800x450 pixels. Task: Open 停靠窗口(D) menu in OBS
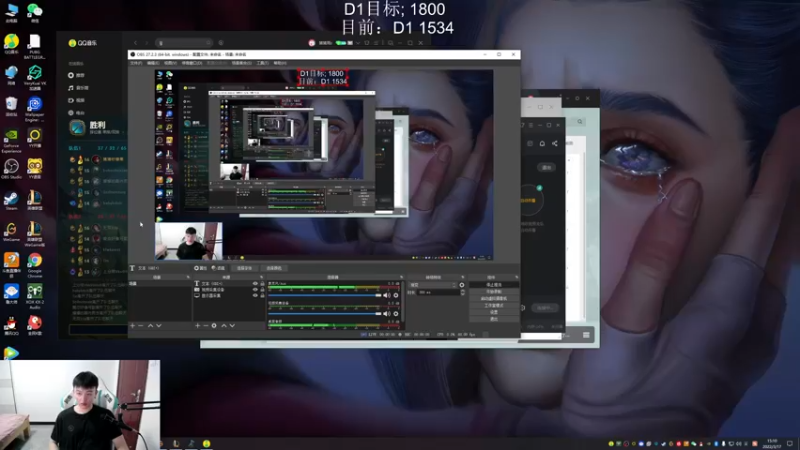[x=192, y=63]
